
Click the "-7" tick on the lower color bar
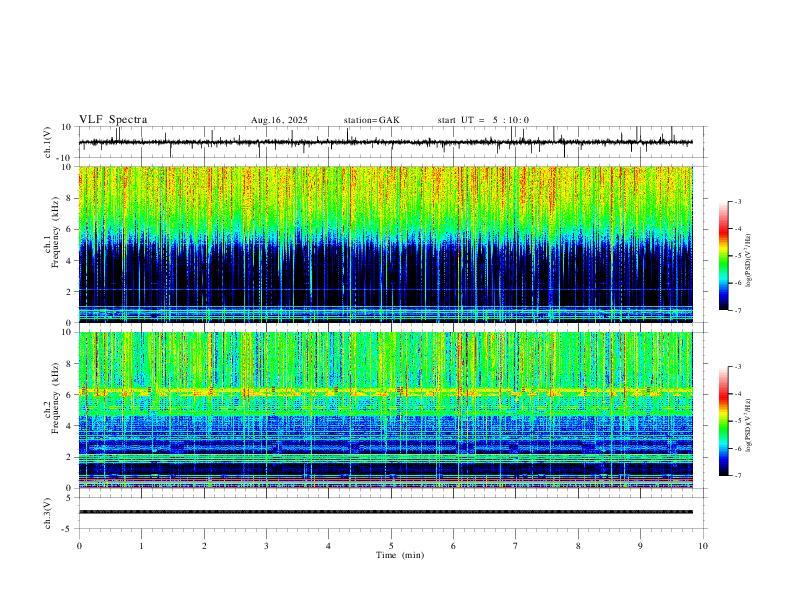click(738, 475)
